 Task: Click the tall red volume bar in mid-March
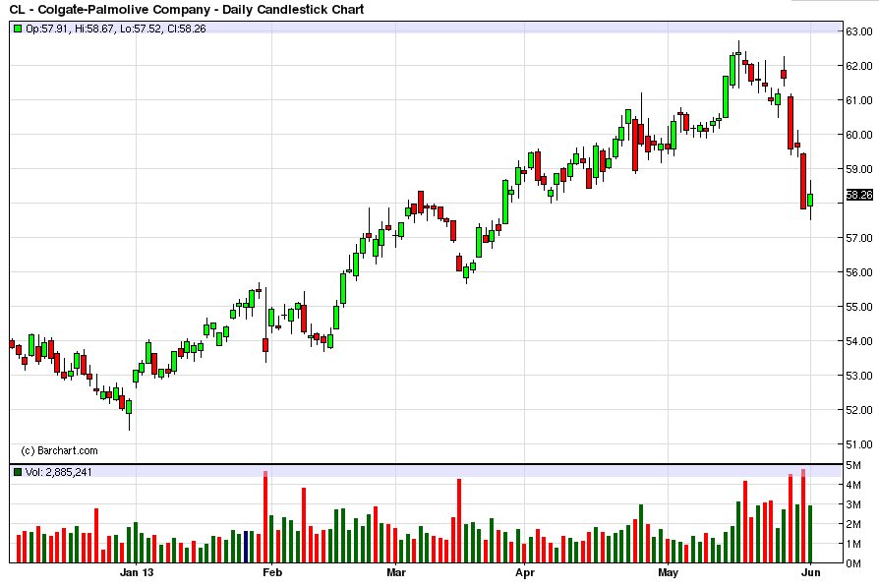point(459,521)
